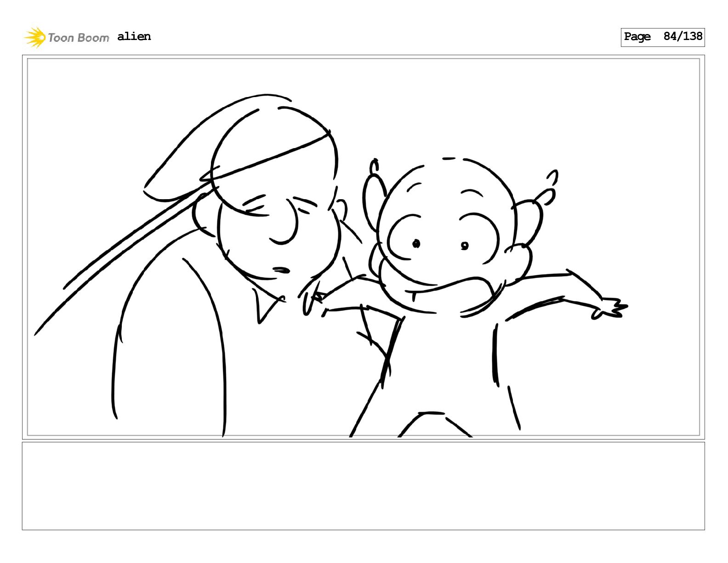Click the empty caption box below the panel
The width and height of the screenshot is (728, 563).
click(363, 486)
